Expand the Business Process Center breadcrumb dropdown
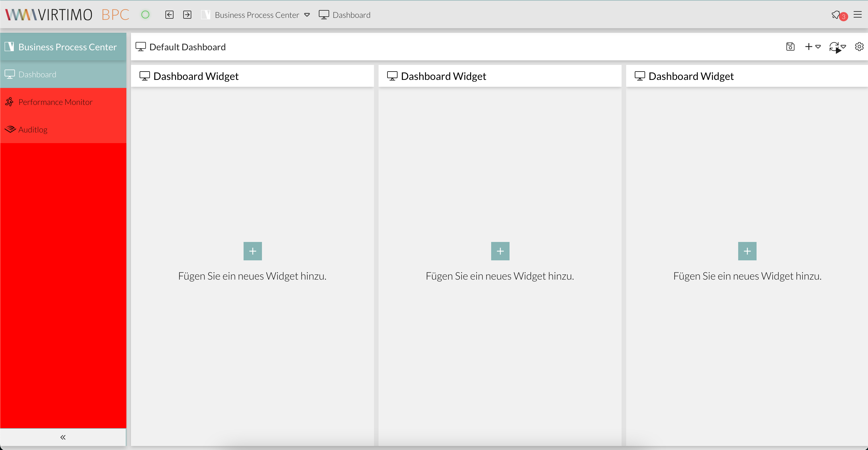Screen dimensions: 868x450 307,15
